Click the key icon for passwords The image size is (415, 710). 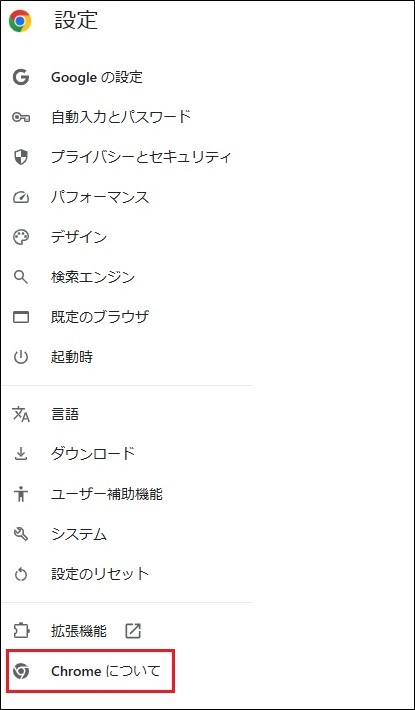tap(21, 118)
